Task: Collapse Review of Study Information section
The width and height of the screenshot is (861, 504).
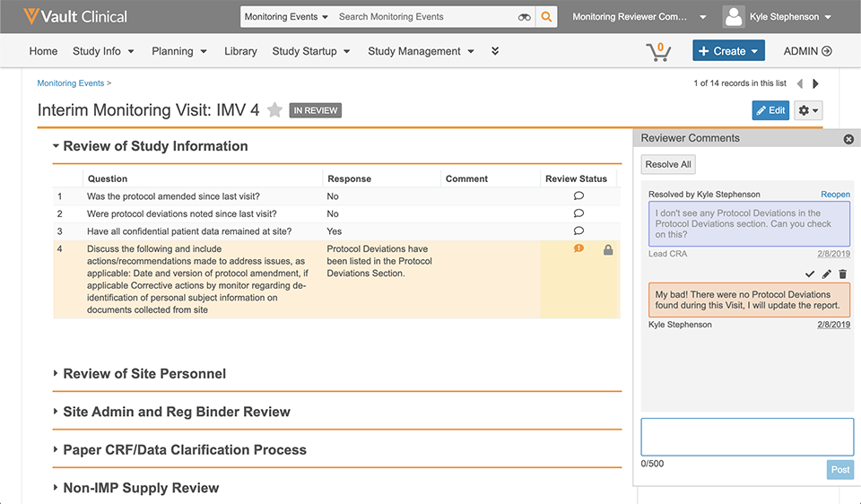Action: tap(56, 146)
